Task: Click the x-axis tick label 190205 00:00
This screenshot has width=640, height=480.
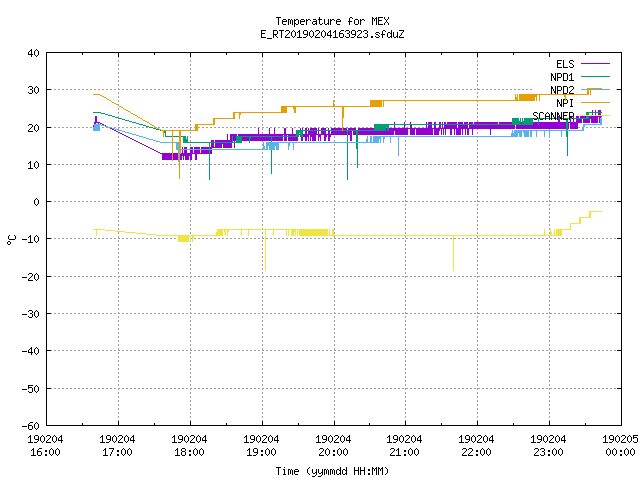Action: (x=620, y=446)
